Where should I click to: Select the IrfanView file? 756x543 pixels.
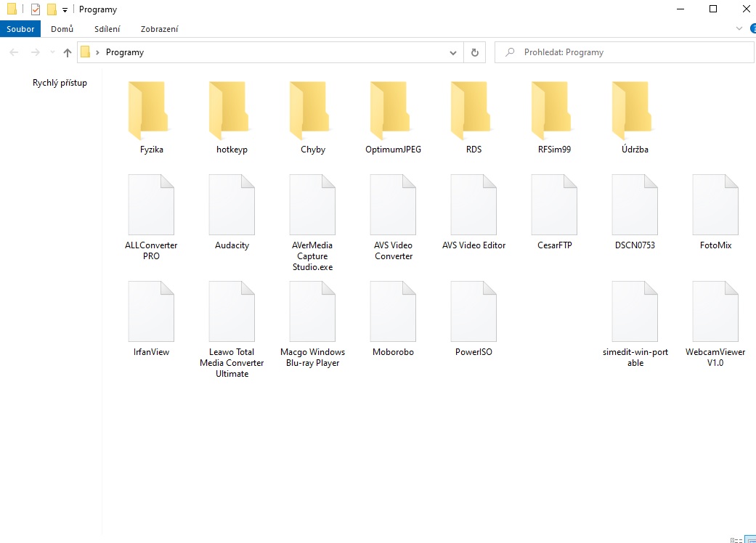[x=151, y=311]
